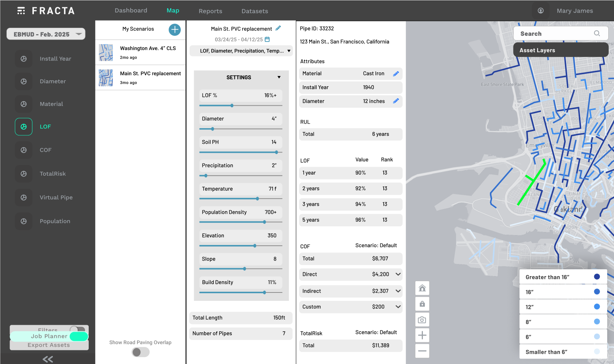Take a map snapshot with camera icon
Image resolution: width=614 pixels, height=364 pixels.
point(422,320)
